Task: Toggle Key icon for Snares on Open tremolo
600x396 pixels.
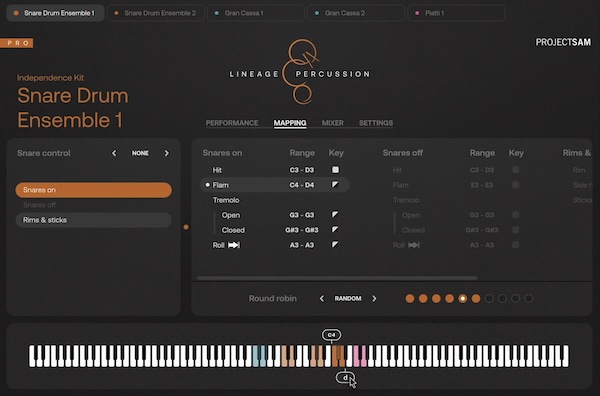Action: click(335, 215)
